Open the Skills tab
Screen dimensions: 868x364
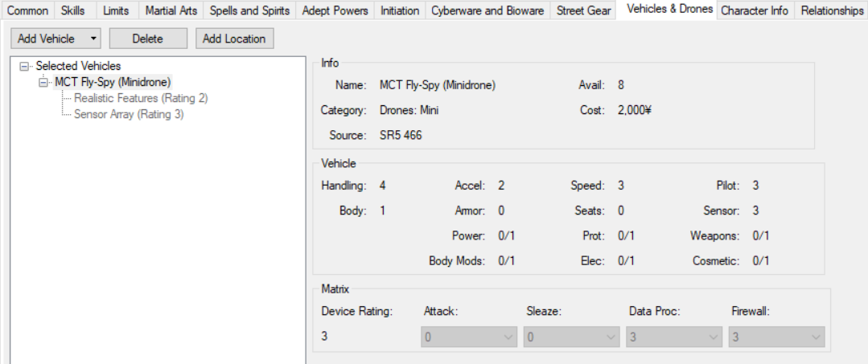point(73,10)
